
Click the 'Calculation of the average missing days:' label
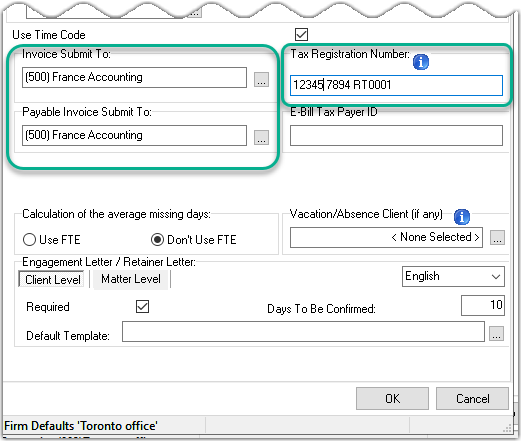coord(116,214)
